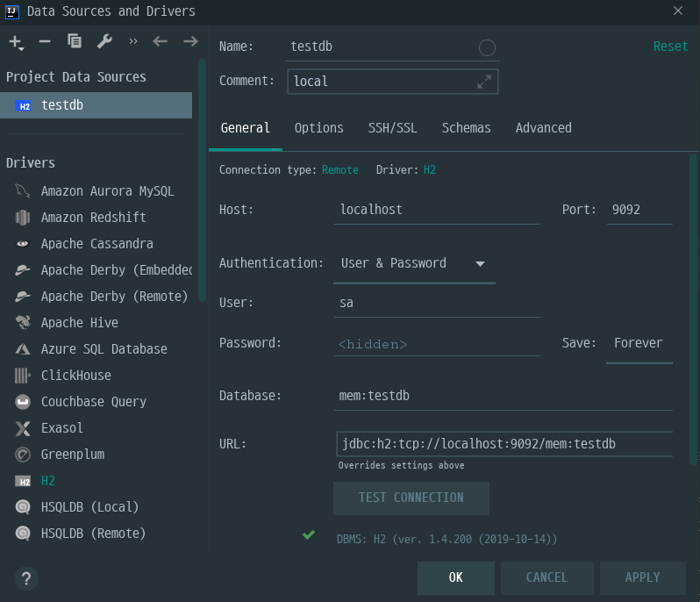Image resolution: width=700 pixels, height=602 pixels.
Task: Click green connection success checkmark
Action: (309, 534)
